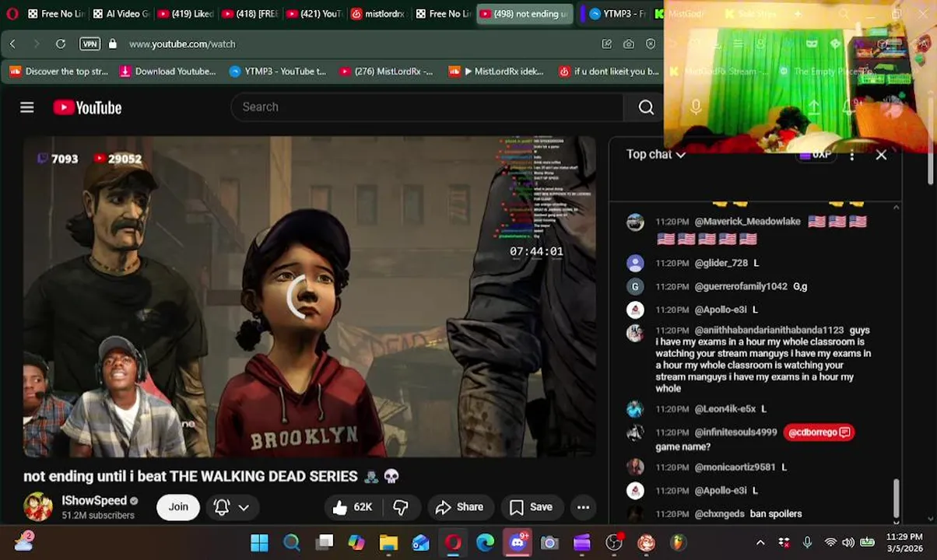Show hidden tray icons chevron
Image resolution: width=937 pixels, height=560 pixels.
coord(760,543)
